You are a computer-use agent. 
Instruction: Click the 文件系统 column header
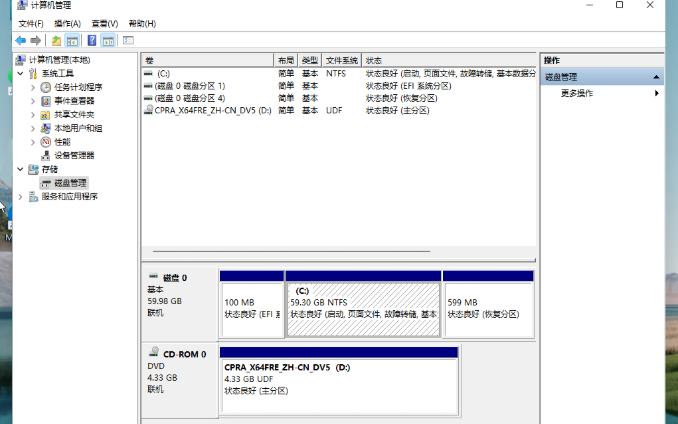click(x=342, y=60)
